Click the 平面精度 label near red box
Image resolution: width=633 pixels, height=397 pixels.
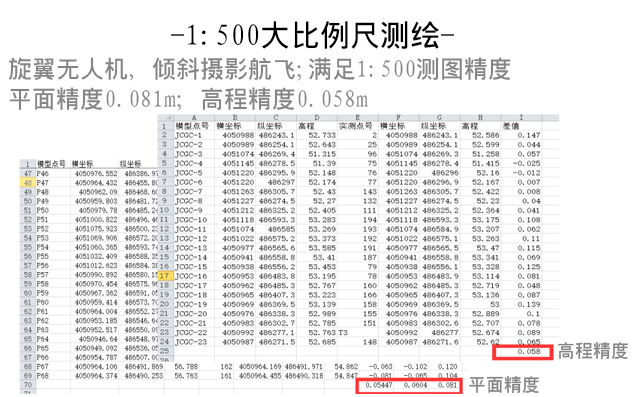click(503, 385)
